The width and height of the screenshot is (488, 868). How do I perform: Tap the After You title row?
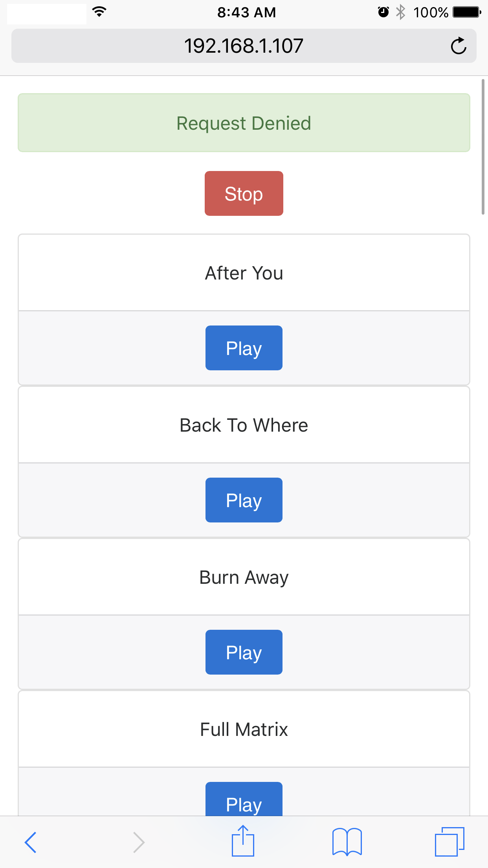[244, 272]
